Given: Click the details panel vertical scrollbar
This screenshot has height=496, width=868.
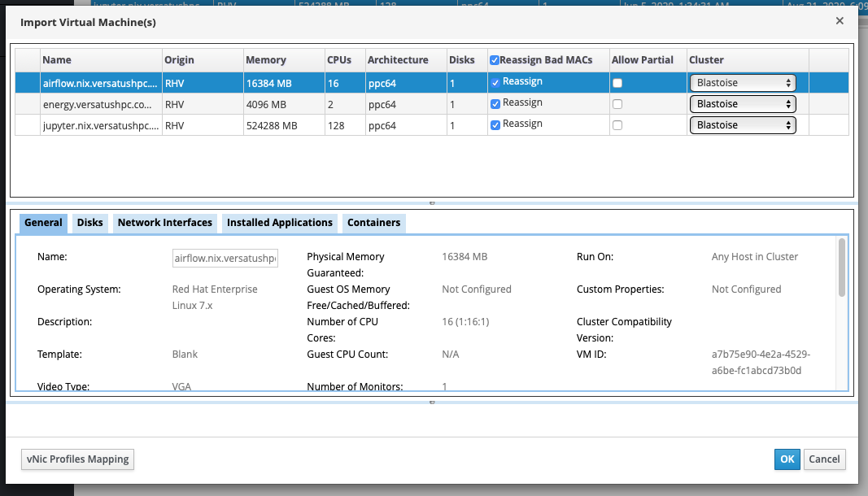Looking at the screenshot, I should pyautogui.click(x=841, y=268).
